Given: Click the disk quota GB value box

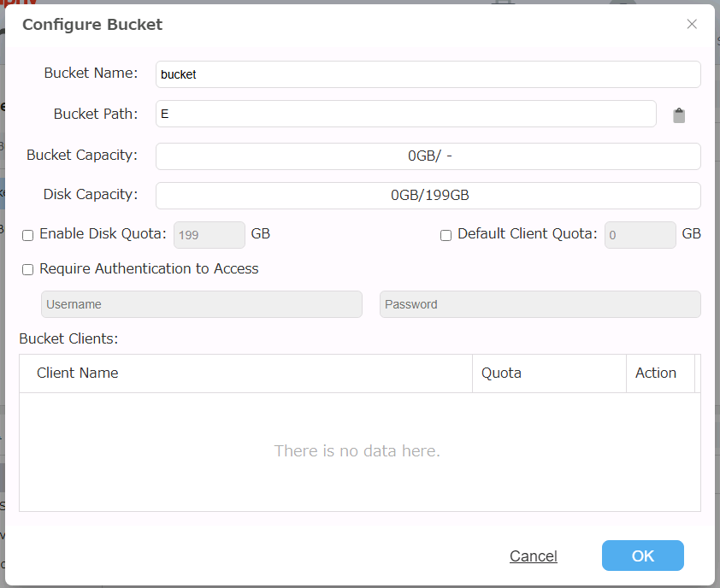Looking at the screenshot, I should point(209,235).
